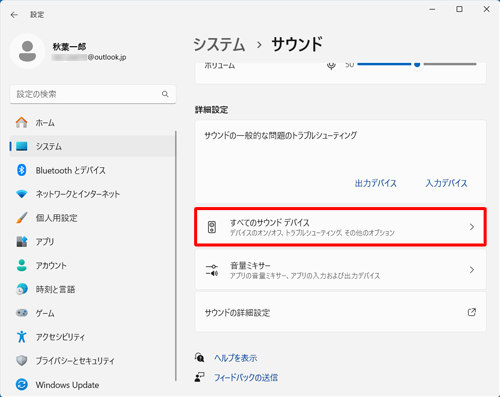Expand すべてのサウンド デバイス chevron
This screenshot has width=500, height=397.
(472, 227)
